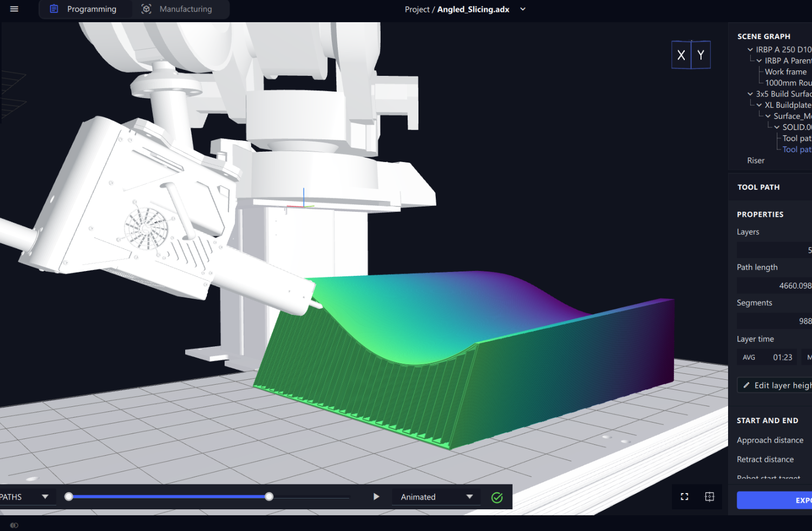Collapse the IRBP A 250 tree node
This screenshot has width=812, height=531.
tap(750, 50)
